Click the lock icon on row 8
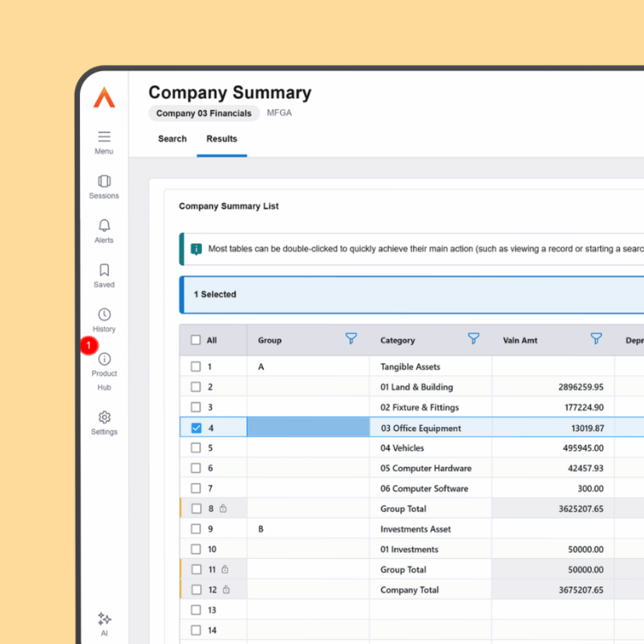This screenshot has height=644, width=644. coord(223,508)
